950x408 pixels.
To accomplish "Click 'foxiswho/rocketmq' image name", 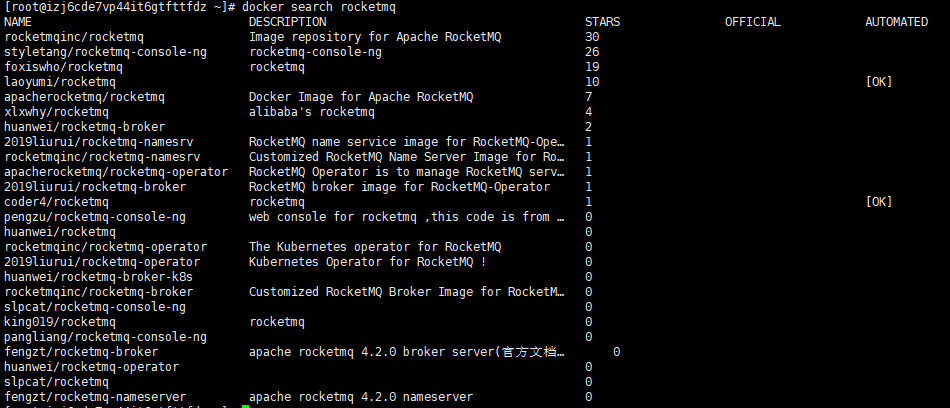I will [x=63, y=67].
